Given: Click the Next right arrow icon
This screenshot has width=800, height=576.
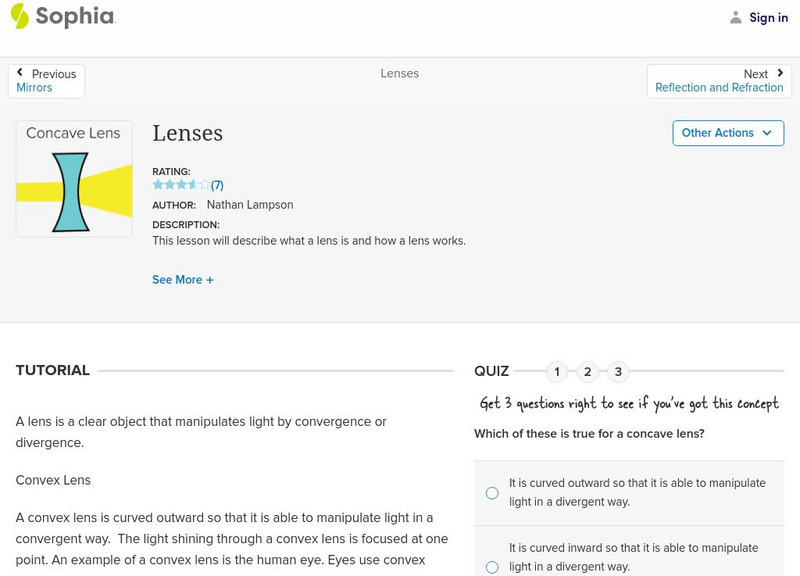Looking at the screenshot, I should point(779,73).
